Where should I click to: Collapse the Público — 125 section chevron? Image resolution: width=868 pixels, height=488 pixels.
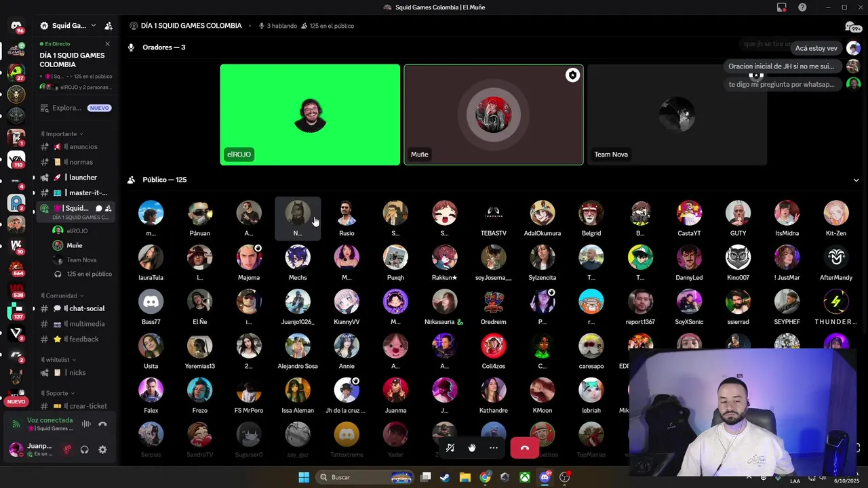[x=856, y=180]
